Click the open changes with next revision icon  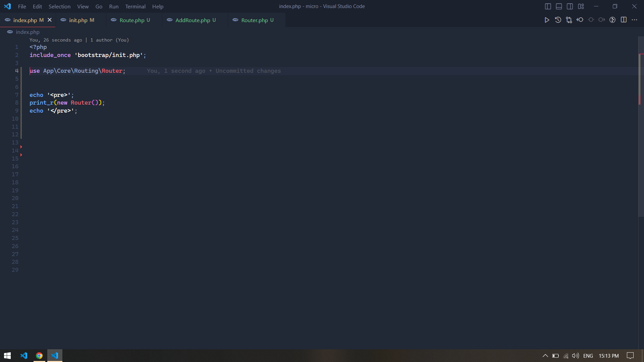pyautogui.click(x=602, y=20)
